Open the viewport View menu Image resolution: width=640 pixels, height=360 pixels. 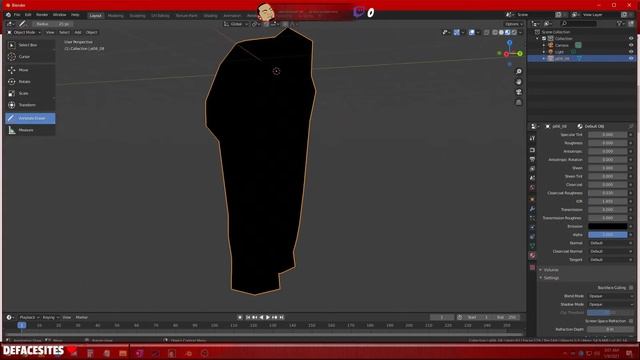point(50,32)
